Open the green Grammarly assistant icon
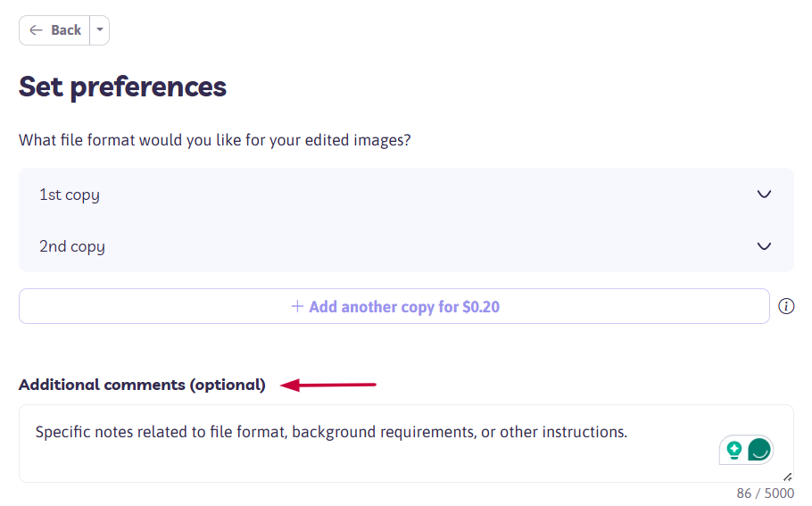The width and height of the screenshot is (812, 506). tap(759, 450)
